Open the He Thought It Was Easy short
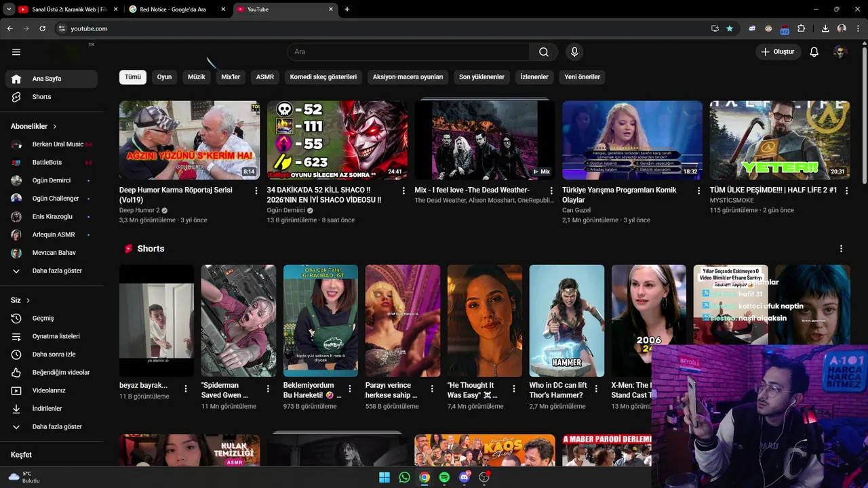Image resolution: width=868 pixels, height=488 pixels. tap(485, 321)
